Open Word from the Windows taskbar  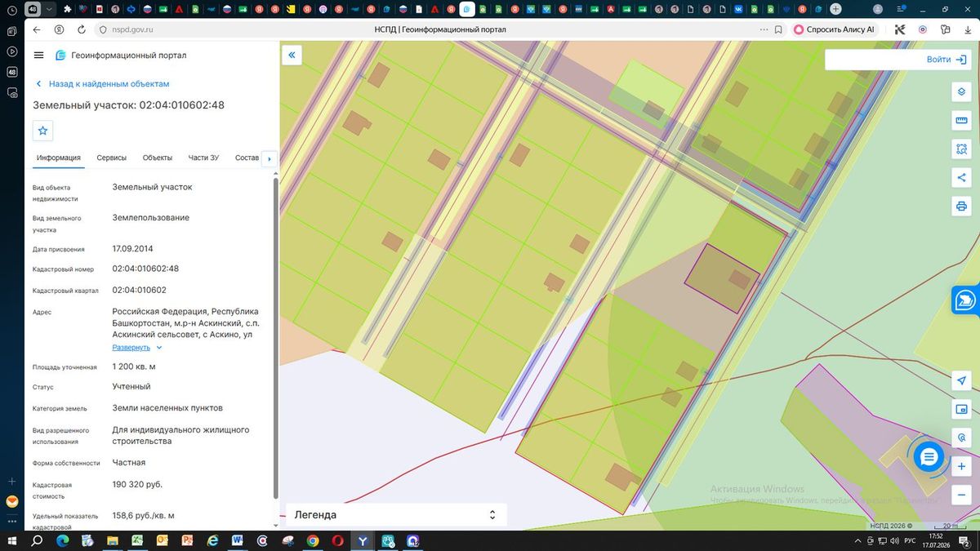coord(238,540)
